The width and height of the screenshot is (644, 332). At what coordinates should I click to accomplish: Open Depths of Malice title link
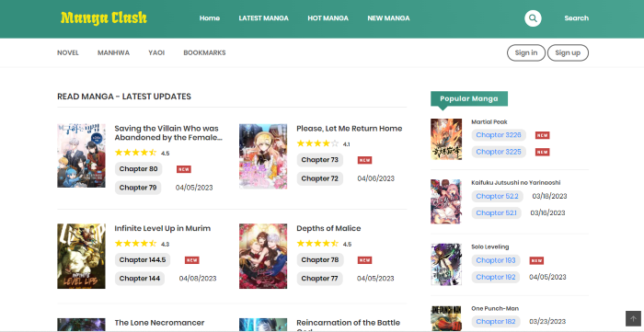click(x=328, y=228)
